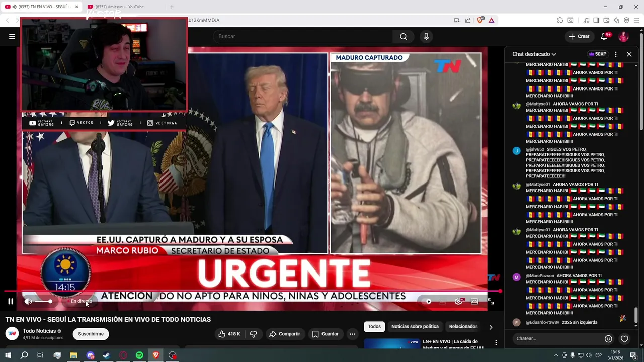Click the Buscar search field

coord(303,36)
